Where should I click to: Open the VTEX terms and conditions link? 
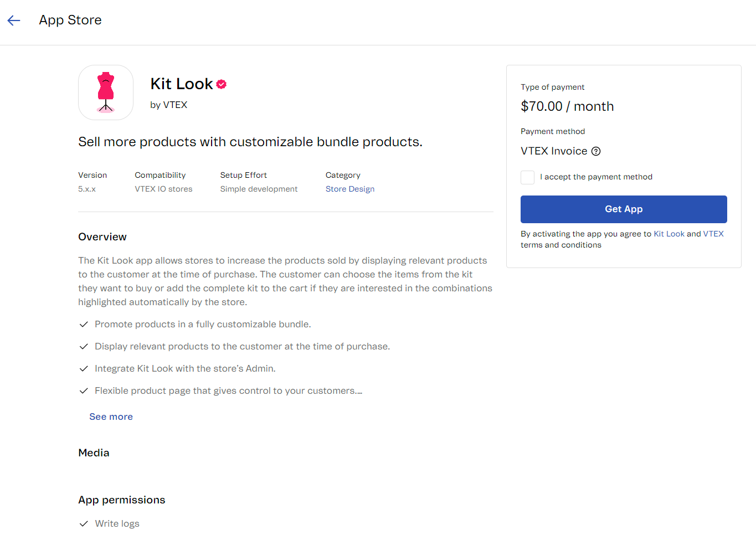[x=713, y=234]
